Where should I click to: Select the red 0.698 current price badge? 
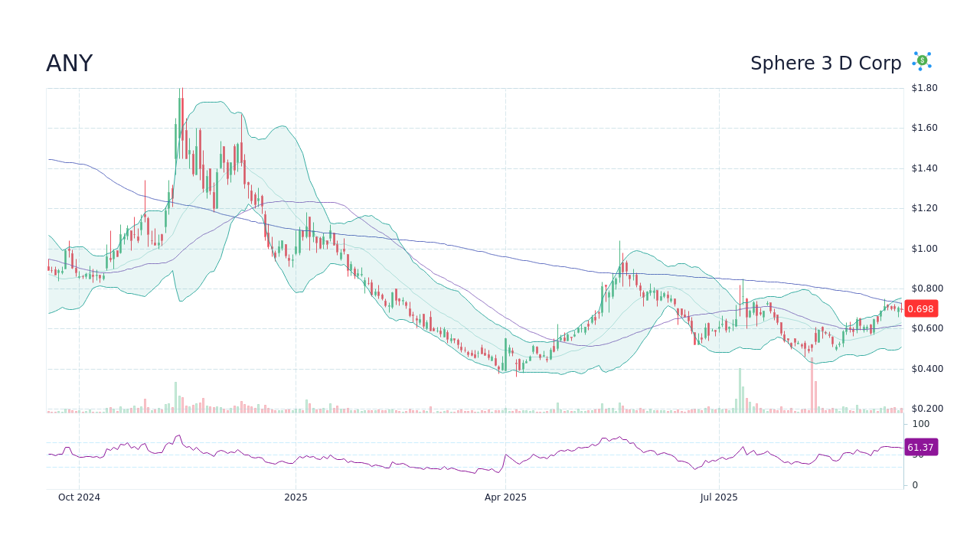pyautogui.click(x=920, y=309)
